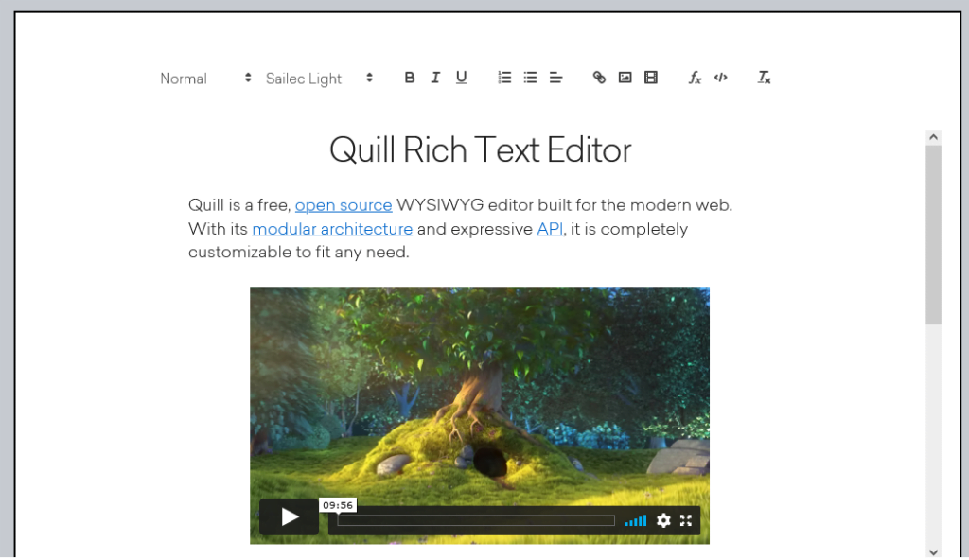The width and height of the screenshot is (969, 560).
Task: Toggle bold formatting in the toolbar
Action: point(409,78)
